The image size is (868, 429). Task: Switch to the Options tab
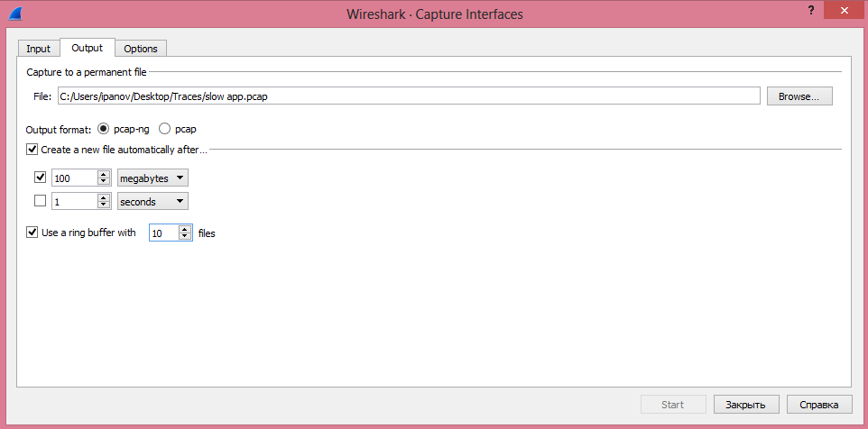coord(141,48)
